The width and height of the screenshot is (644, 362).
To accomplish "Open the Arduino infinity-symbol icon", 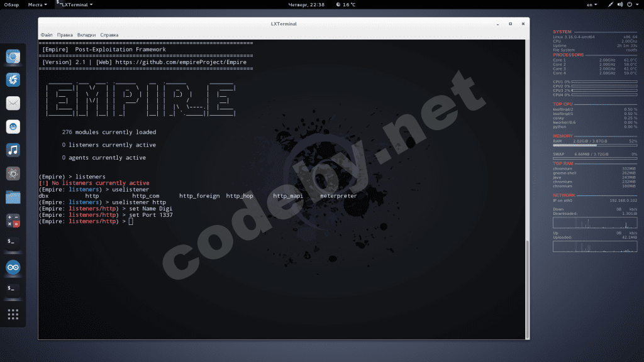I will 13,267.
